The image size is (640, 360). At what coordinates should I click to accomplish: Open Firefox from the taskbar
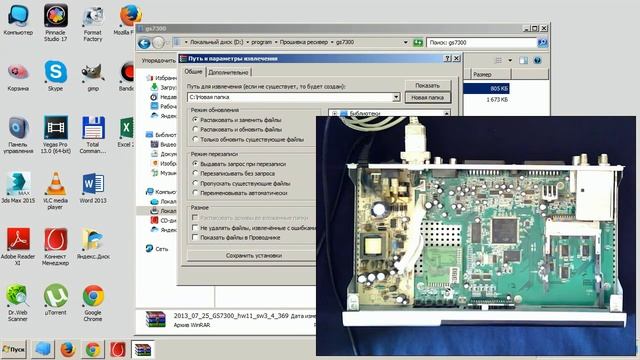coord(68,350)
